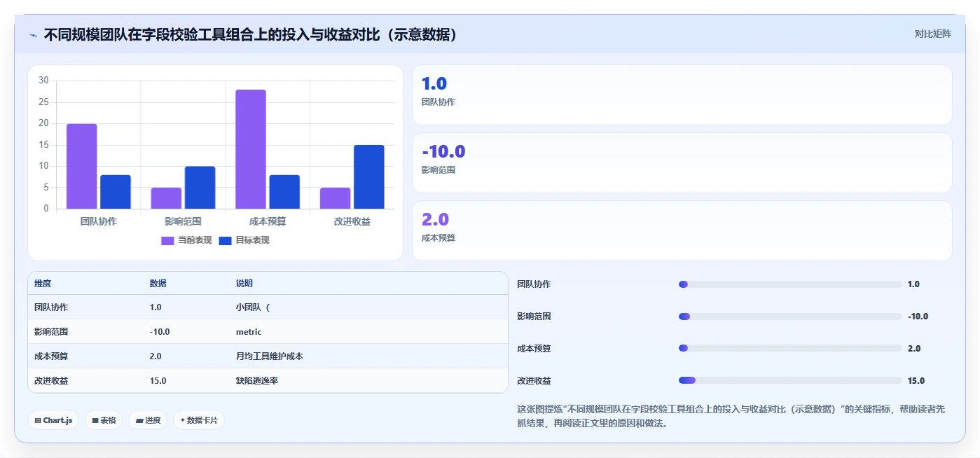The image size is (980, 458).
Task: Click the 影响范围 blue target bar
Action: (200, 188)
